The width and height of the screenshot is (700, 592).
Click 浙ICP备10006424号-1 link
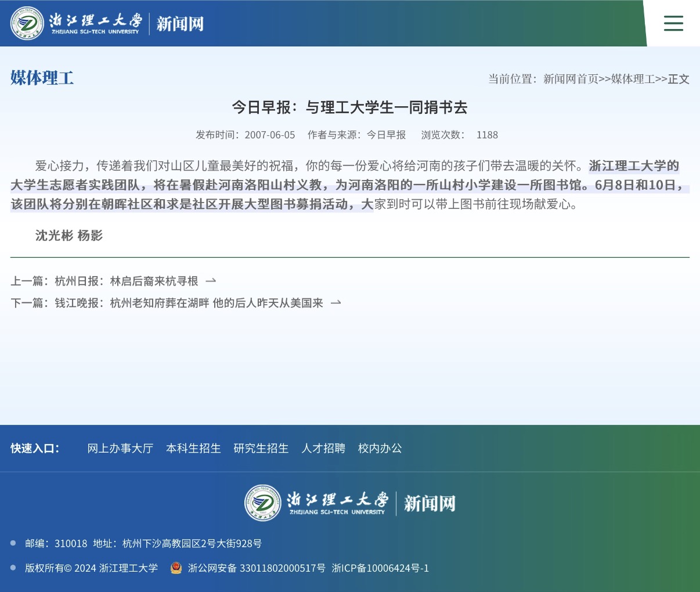(380, 568)
